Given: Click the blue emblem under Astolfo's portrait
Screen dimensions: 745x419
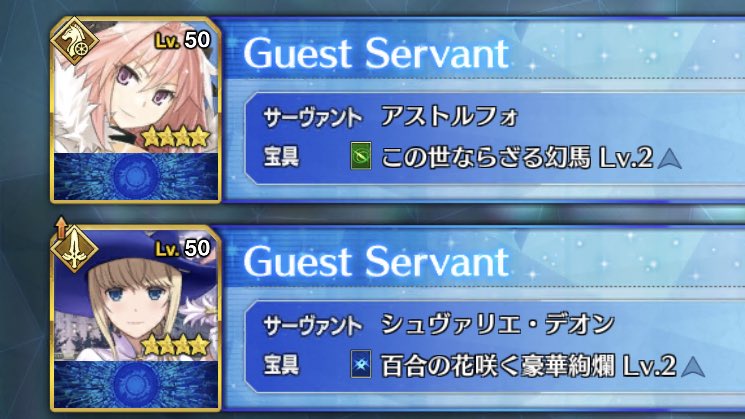Looking at the screenshot, I should [x=135, y=176].
